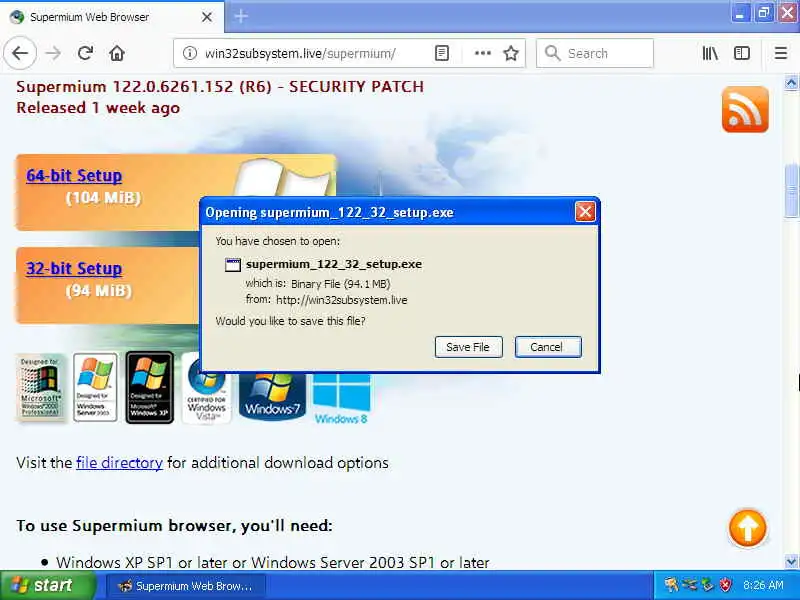The width and height of the screenshot is (800, 600).
Task: Open a new tab with plus button
Action: coord(241,16)
